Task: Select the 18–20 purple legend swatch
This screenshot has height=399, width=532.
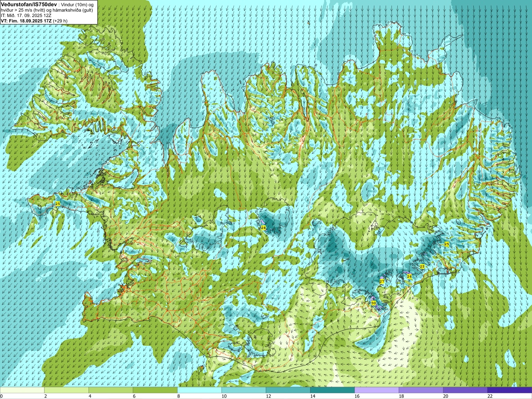Action: (x=421, y=390)
